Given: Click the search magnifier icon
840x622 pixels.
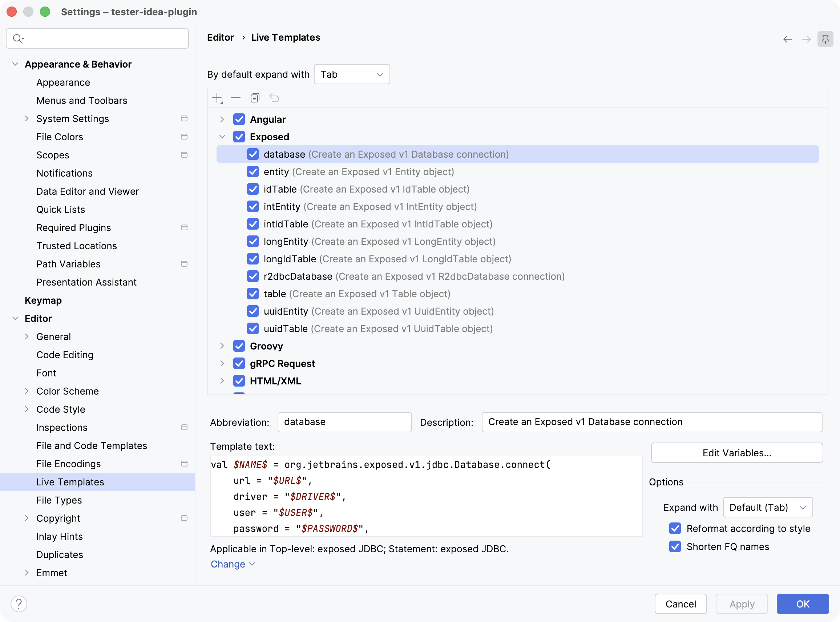Looking at the screenshot, I should (18, 39).
